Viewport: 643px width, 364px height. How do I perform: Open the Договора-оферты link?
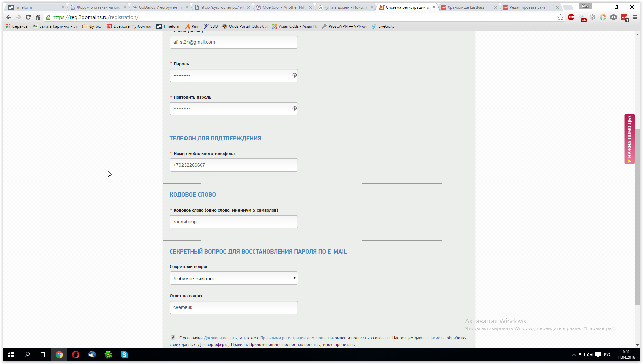(220, 338)
